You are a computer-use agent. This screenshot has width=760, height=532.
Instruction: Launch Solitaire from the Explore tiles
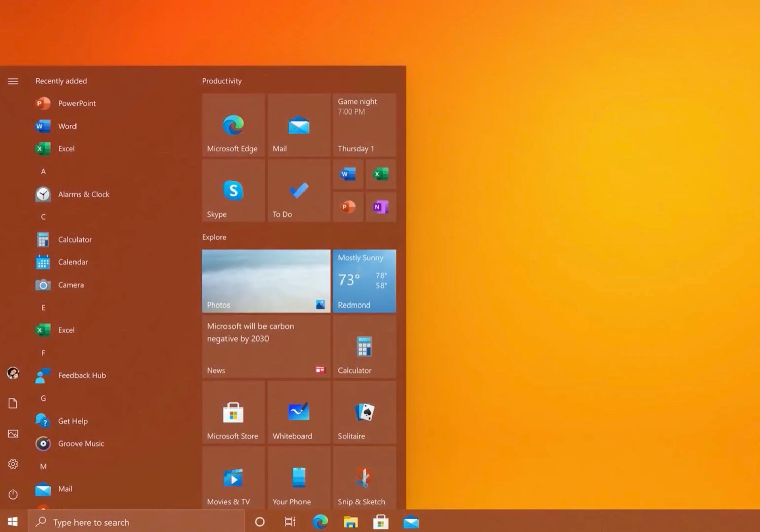click(x=364, y=412)
